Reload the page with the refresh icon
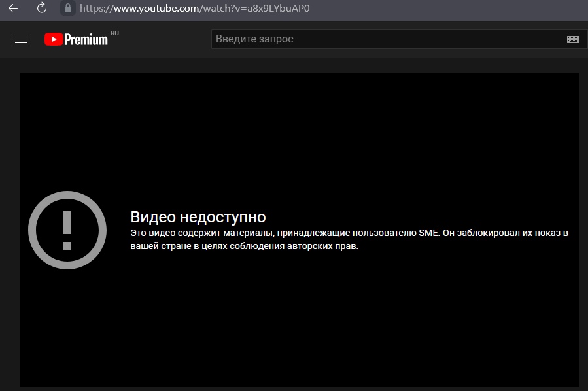Viewport: 588px width, 391px height. coord(42,8)
